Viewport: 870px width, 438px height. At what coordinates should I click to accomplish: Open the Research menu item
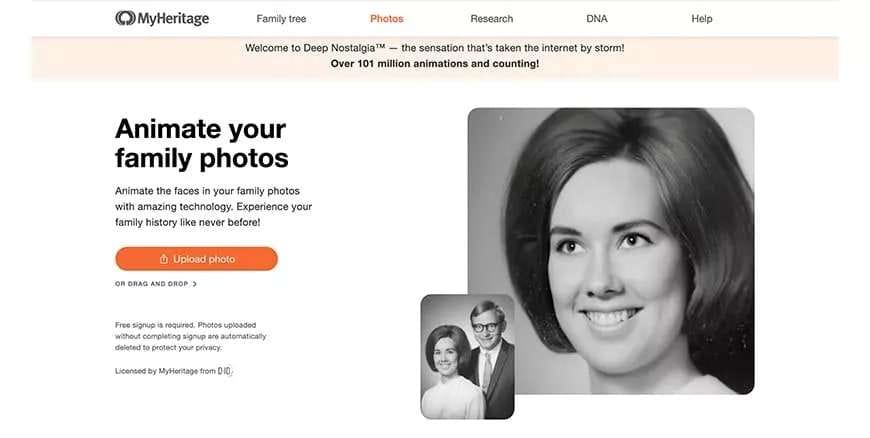[x=492, y=19]
